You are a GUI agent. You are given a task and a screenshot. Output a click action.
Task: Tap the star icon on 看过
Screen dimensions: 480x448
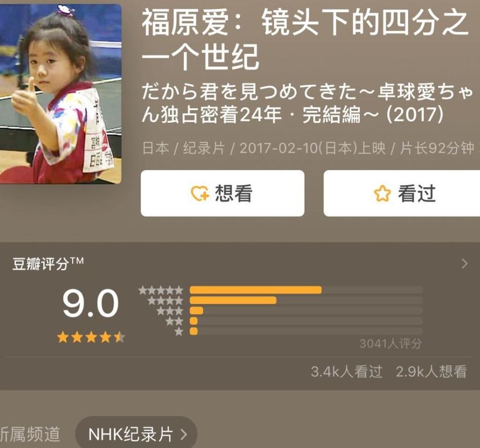[382, 194]
